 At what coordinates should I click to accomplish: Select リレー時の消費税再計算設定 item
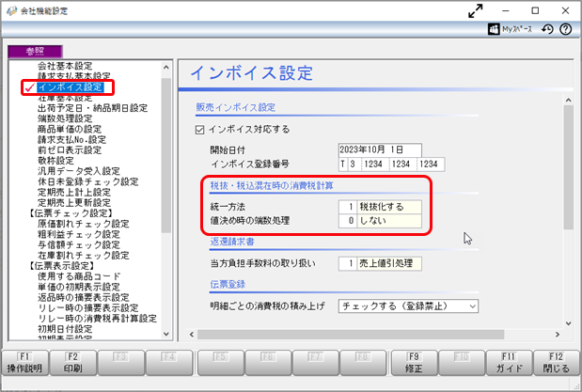pos(97,319)
